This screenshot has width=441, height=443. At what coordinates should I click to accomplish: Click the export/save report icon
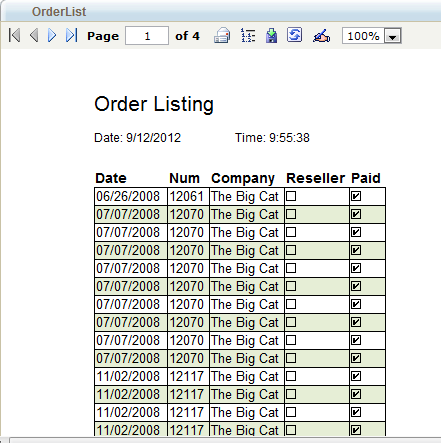click(272, 35)
